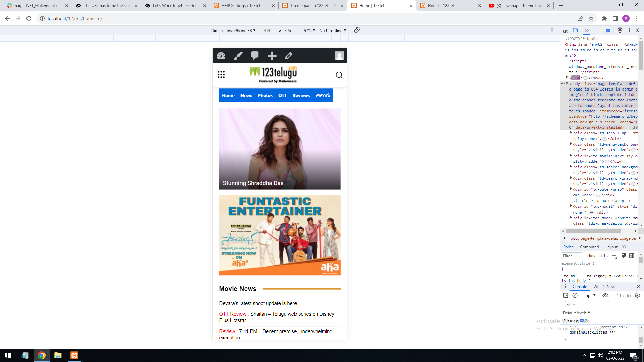The height and width of the screenshot is (362, 644).
Task: Open the customize DevTools three-dot menu
Action: pos(629,30)
